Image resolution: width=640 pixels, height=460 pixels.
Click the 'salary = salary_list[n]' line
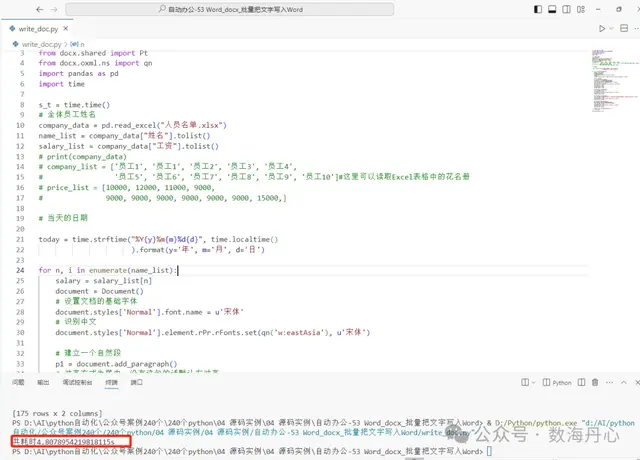104,281
